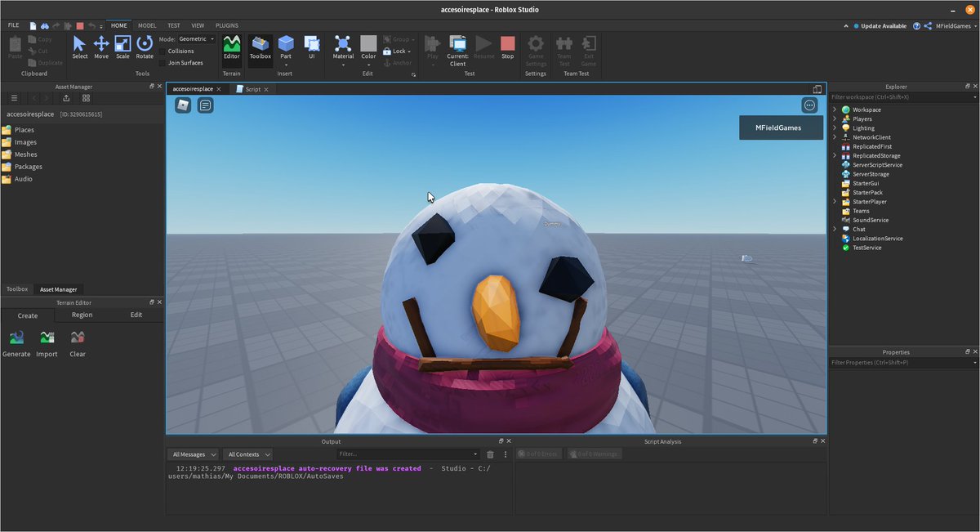
Task: Toggle the Join Surfaces checkbox
Action: 163,63
